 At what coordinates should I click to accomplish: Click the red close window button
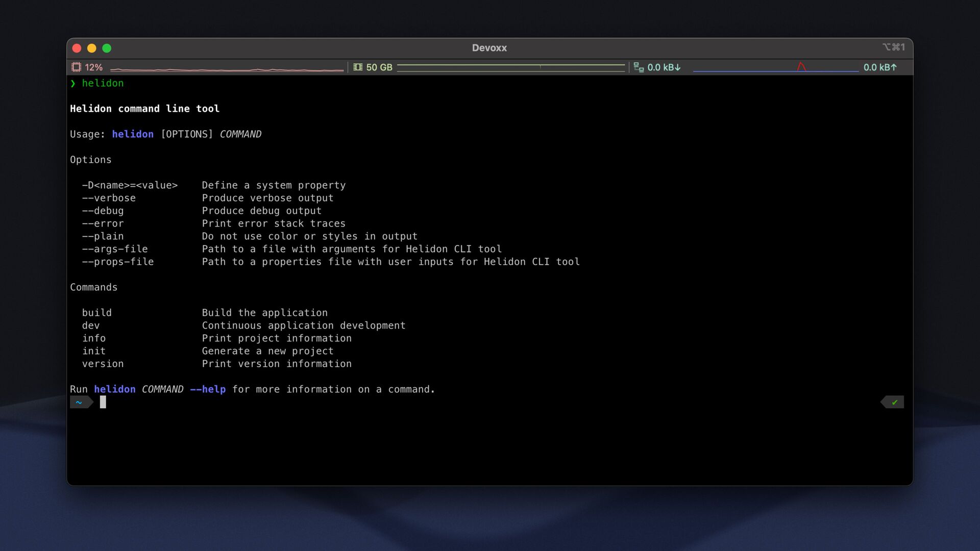click(77, 48)
